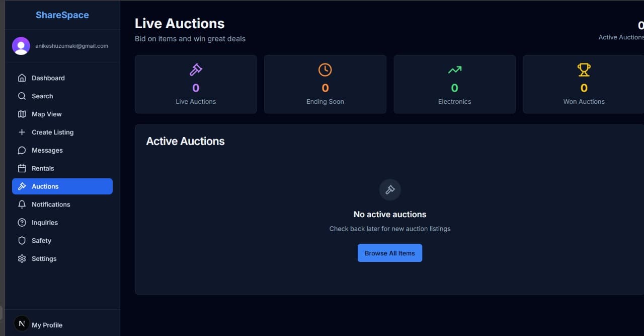Click the plus icon for Create Listing
The image size is (644, 336).
point(22,132)
